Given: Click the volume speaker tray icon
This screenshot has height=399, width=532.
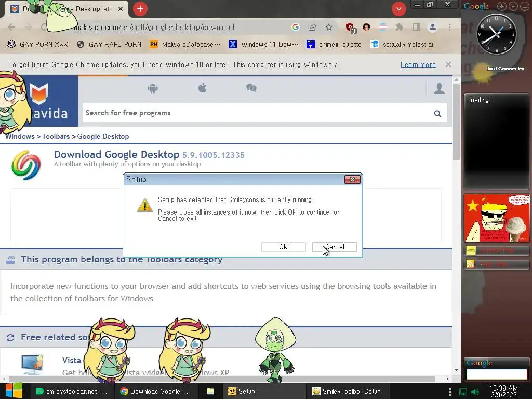Looking at the screenshot, I should (475, 392).
